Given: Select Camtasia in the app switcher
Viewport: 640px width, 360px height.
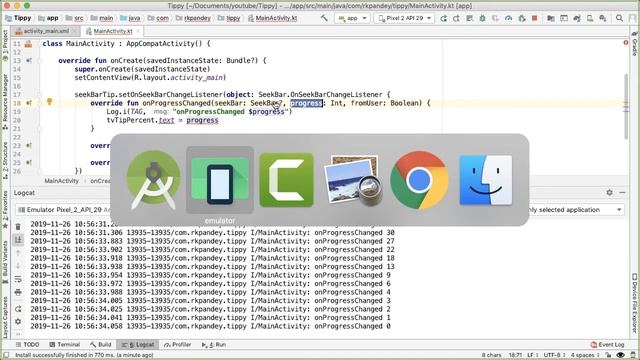Looking at the screenshot, I should coord(286,180).
